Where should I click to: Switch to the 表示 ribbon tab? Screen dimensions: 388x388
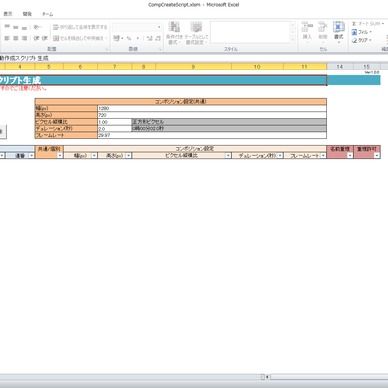pyautogui.click(x=8, y=14)
